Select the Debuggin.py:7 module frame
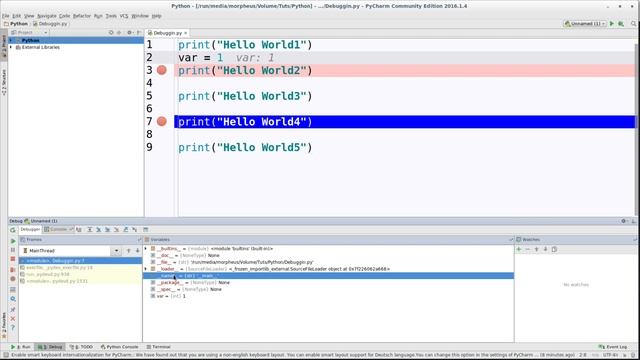 pyautogui.click(x=80, y=260)
